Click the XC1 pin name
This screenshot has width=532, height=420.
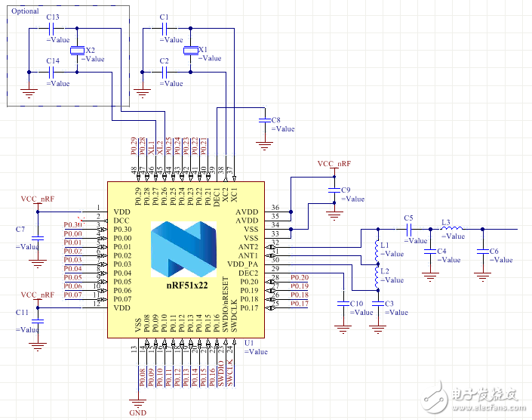tap(234, 195)
